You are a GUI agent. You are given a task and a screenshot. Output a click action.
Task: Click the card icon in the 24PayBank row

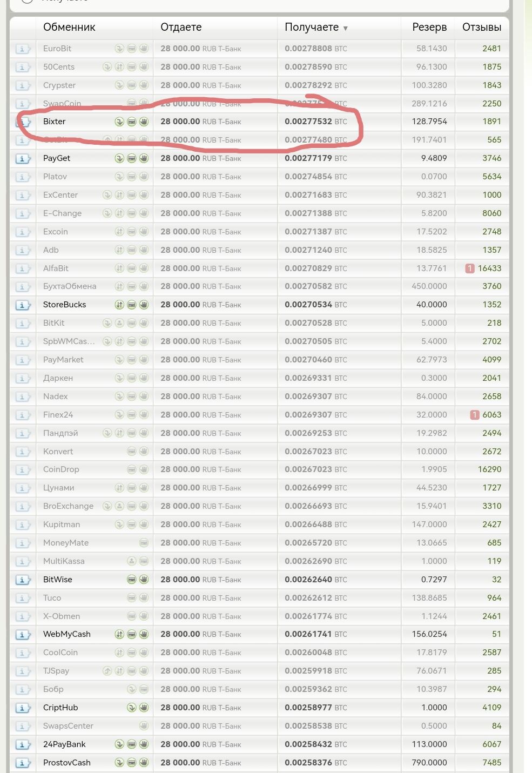132,744
